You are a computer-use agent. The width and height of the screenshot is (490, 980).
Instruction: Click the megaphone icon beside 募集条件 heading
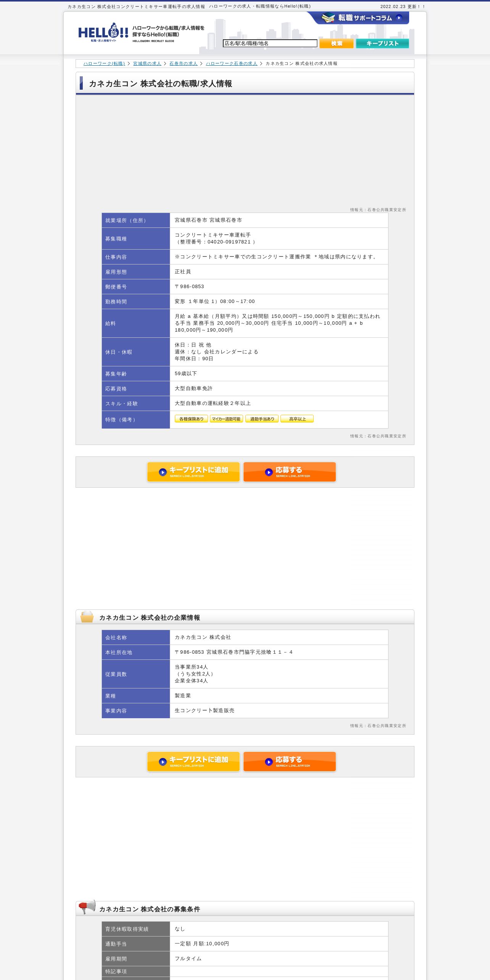tap(87, 906)
